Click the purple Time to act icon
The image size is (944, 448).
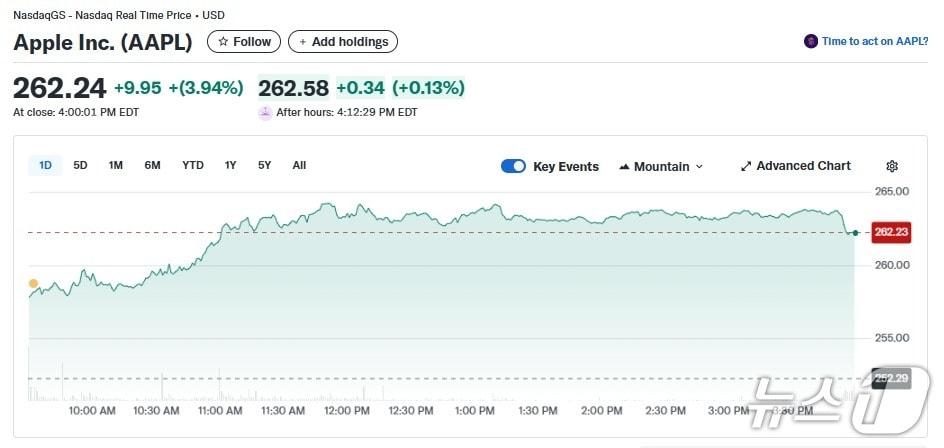pyautogui.click(x=811, y=41)
